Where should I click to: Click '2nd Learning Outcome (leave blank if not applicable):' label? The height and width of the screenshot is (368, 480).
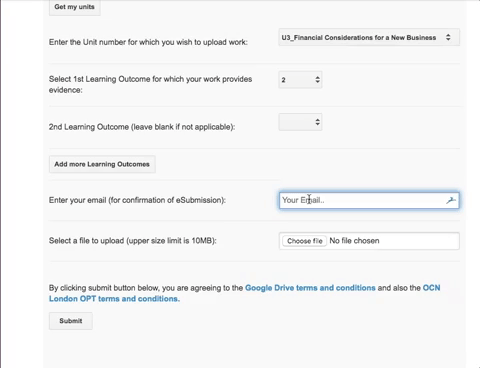[142, 127]
